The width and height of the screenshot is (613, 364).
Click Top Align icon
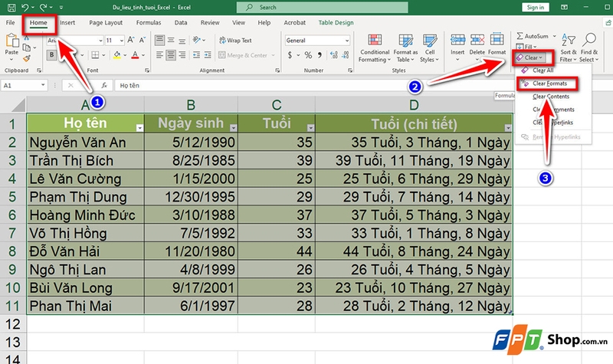(159, 40)
